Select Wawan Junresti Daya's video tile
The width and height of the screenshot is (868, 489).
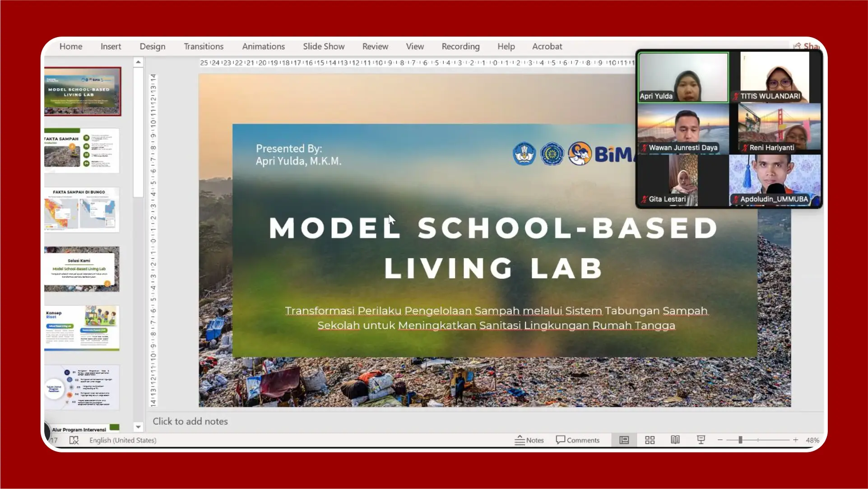(683, 129)
